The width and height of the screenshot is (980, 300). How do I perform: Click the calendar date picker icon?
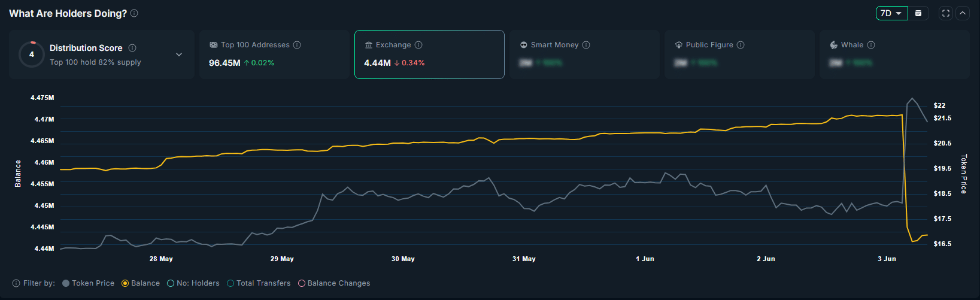tap(918, 13)
